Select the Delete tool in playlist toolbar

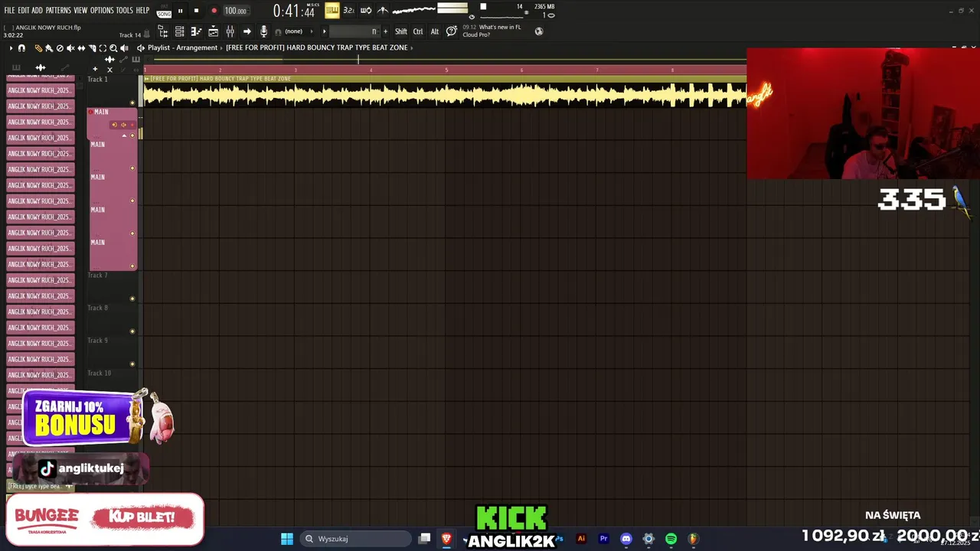pyautogui.click(x=60, y=48)
